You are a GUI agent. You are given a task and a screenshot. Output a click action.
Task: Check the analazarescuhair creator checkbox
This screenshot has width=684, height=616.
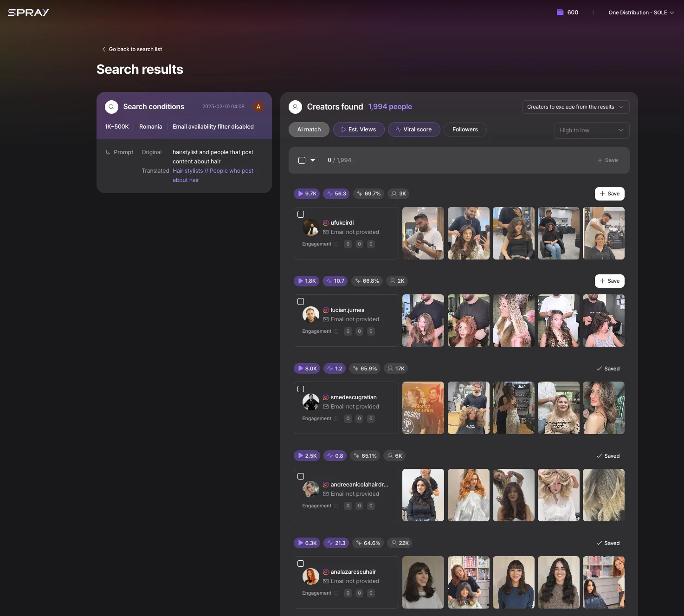click(x=301, y=564)
